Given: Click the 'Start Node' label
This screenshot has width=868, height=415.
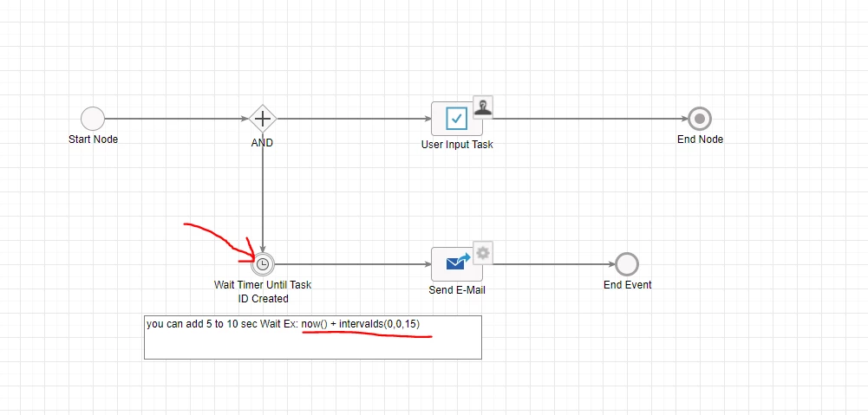Looking at the screenshot, I should [x=93, y=139].
